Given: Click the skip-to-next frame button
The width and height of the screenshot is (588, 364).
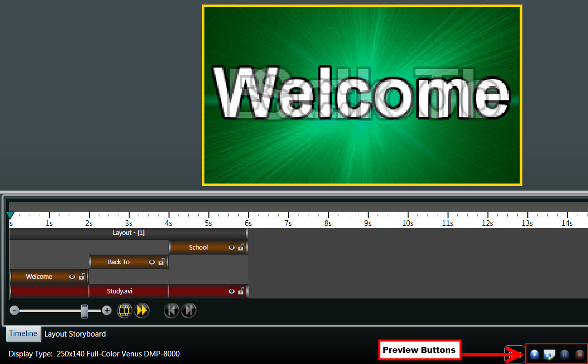Looking at the screenshot, I should click(x=188, y=311).
